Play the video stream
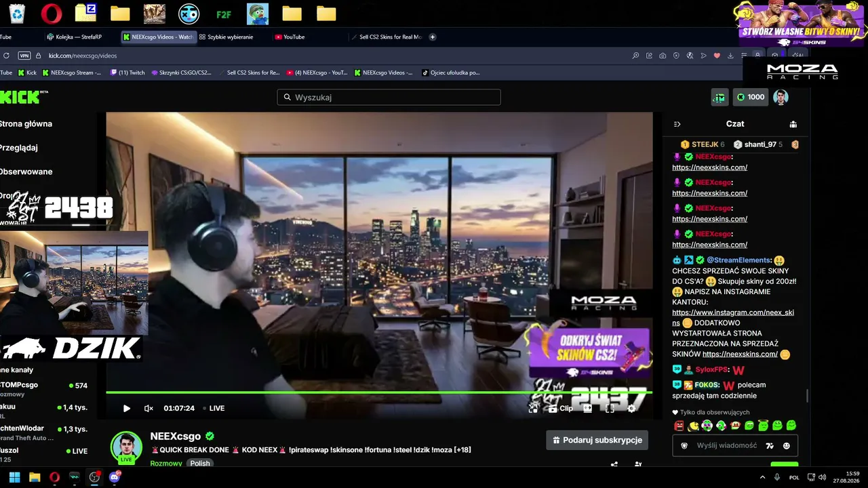 pyautogui.click(x=126, y=408)
